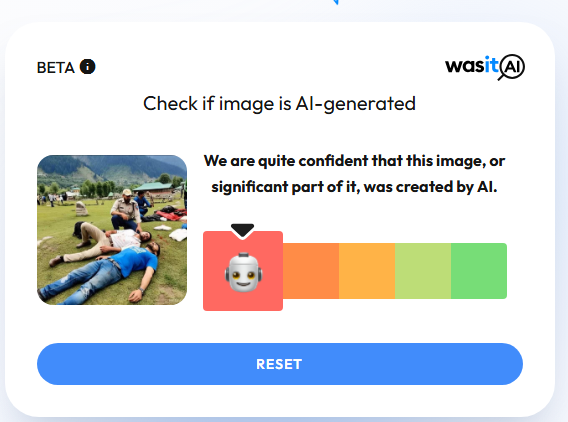Open the uploaded meadow photo thumbnail
This screenshot has width=568, height=422.
112,230
